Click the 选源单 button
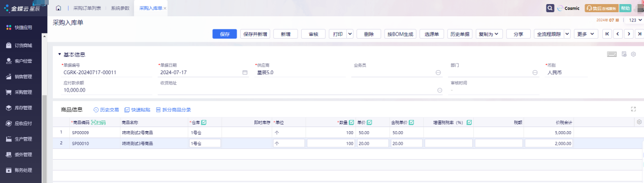This screenshot has height=183, width=644. point(432,34)
